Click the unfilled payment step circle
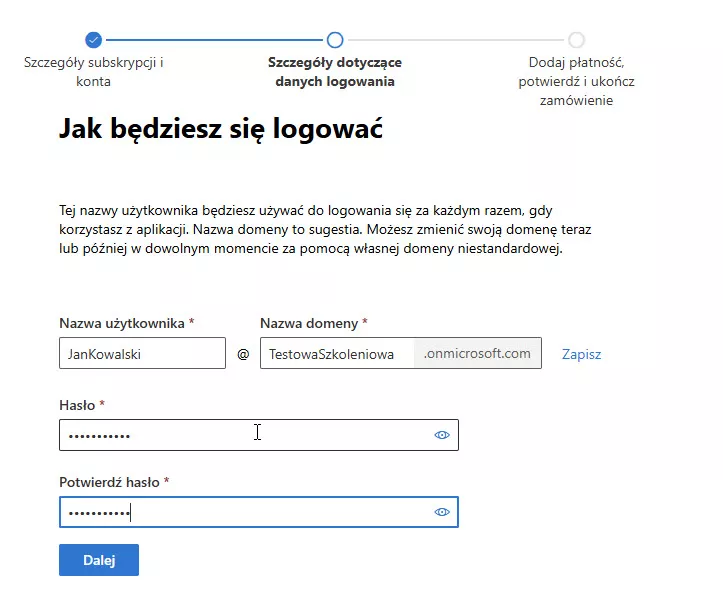The image size is (723, 591). [x=576, y=40]
